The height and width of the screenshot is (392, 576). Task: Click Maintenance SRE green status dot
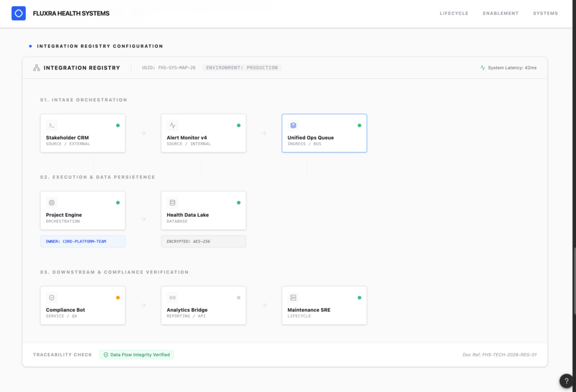359,298
